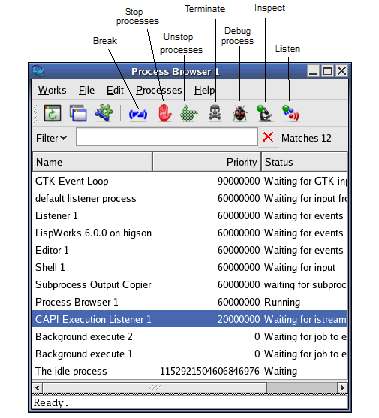Click the Break process toolbar icon
The height and width of the screenshot is (418, 379).
[138, 114]
